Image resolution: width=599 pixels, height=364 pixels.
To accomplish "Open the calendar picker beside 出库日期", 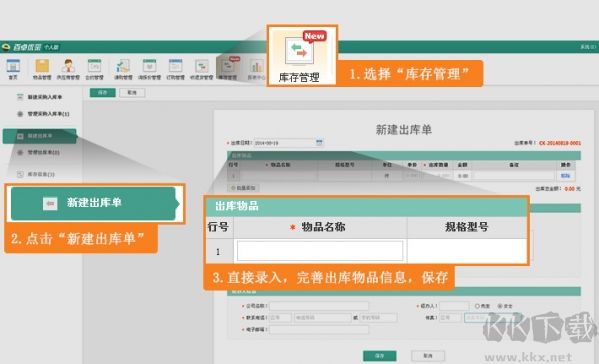I will click(x=319, y=142).
